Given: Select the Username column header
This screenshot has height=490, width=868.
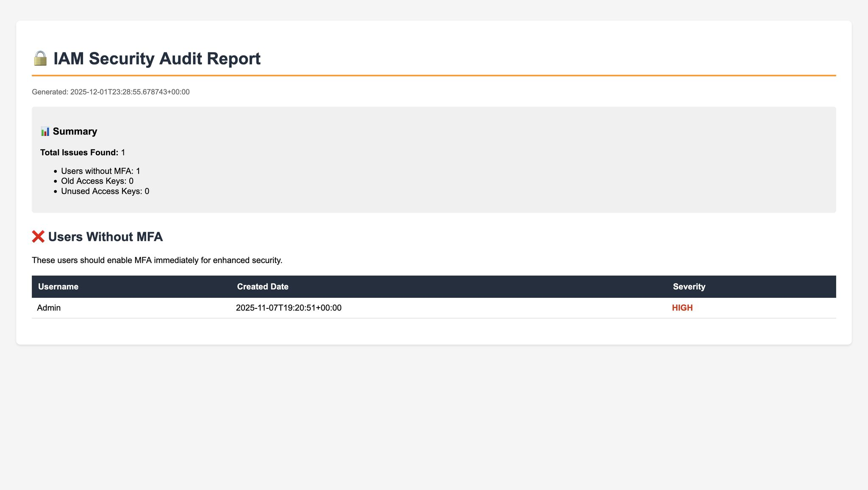Looking at the screenshot, I should [58, 286].
